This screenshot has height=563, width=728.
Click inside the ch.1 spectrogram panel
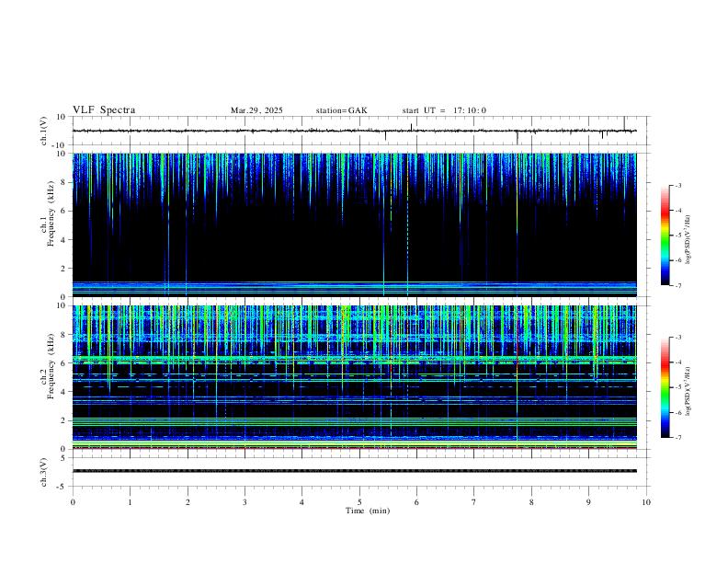[x=355, y=224]
